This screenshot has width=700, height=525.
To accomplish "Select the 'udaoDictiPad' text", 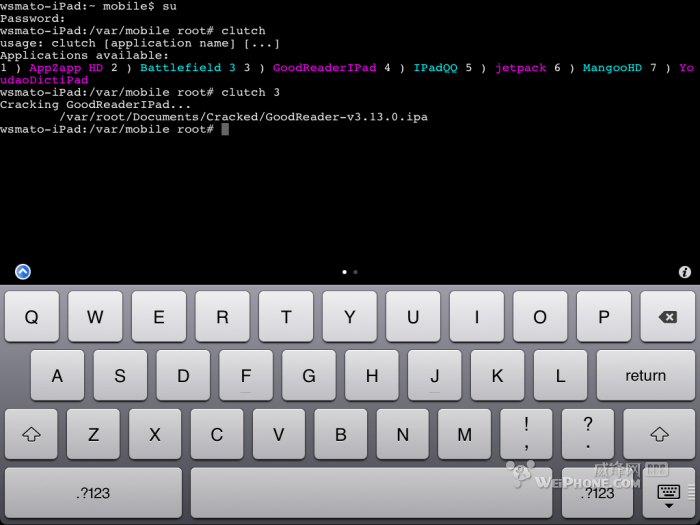I will (x=44, y=80).
